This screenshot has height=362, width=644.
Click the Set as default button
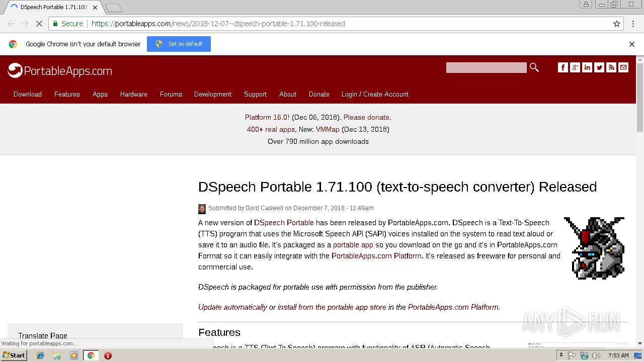point(179,44)
